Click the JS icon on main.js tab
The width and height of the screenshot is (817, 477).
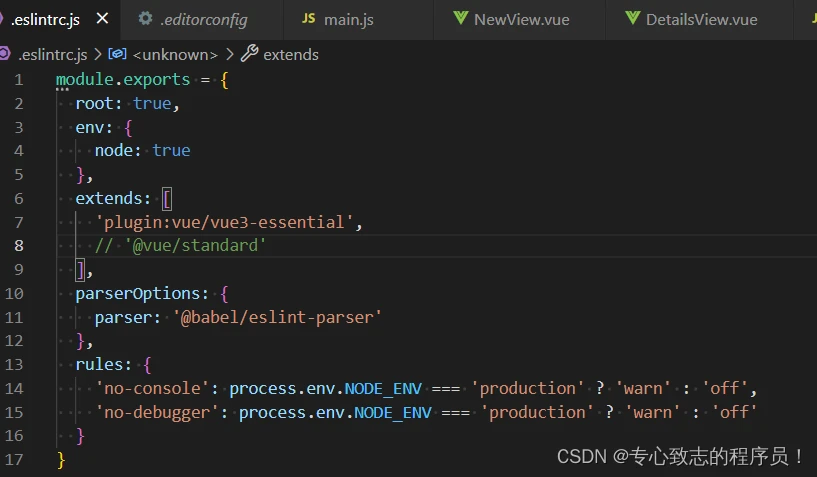click(x=309, y=19)
